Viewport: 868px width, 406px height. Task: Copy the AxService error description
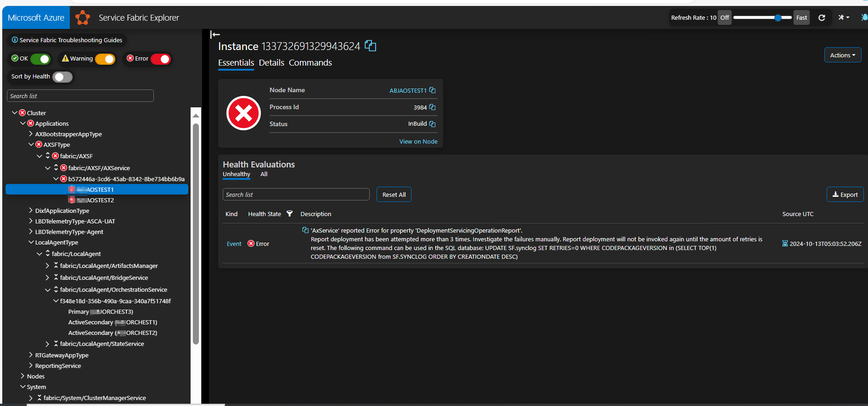click(305, 230)
